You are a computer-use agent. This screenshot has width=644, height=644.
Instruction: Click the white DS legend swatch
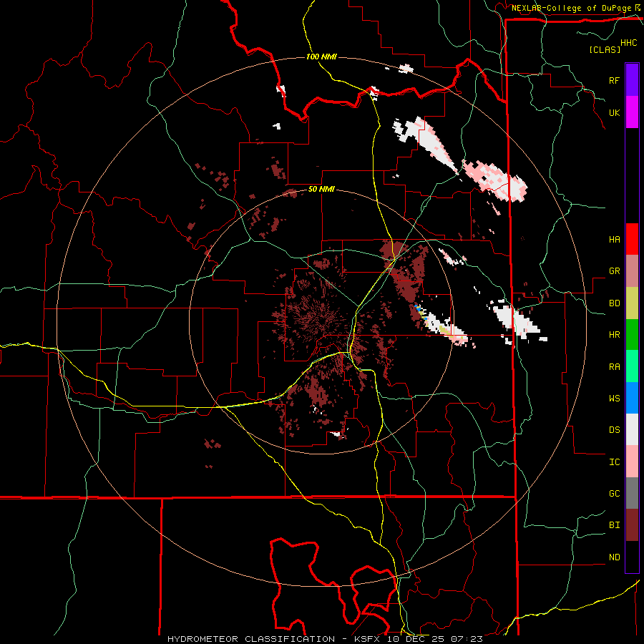[x=632, y=429]
